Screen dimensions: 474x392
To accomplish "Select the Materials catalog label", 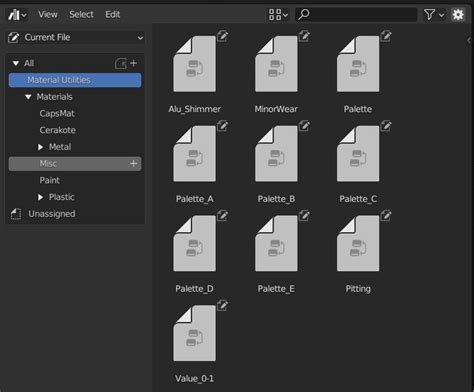I will 54,97.
